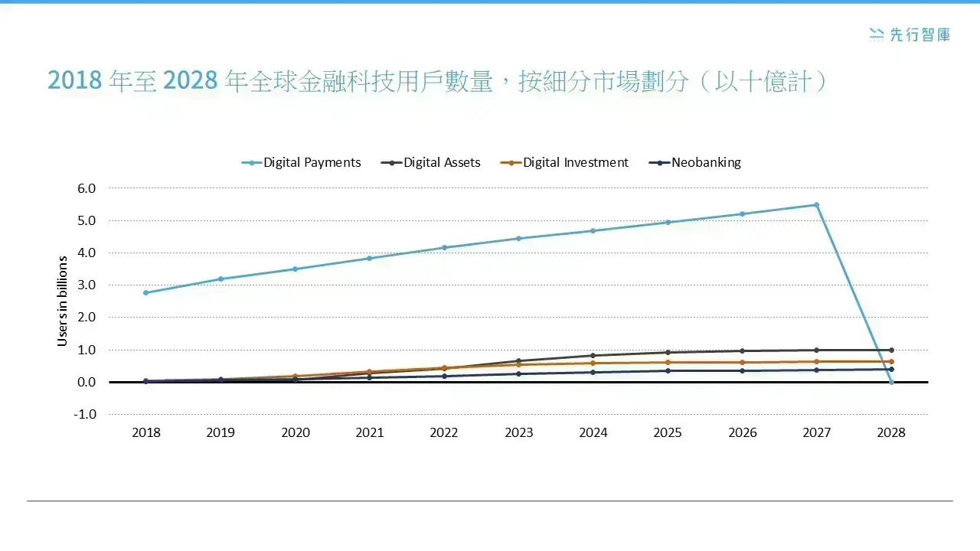Screen dimensions: 980x551
Task: Click the Users in billions axis label
Action: pyautogui.click(x=63, y=301)
